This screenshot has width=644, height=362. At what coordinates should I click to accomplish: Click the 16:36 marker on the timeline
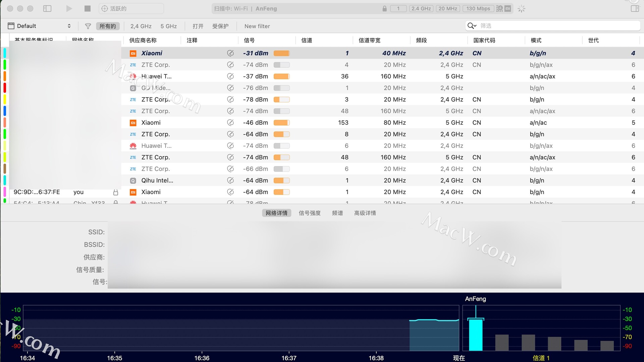202,358
